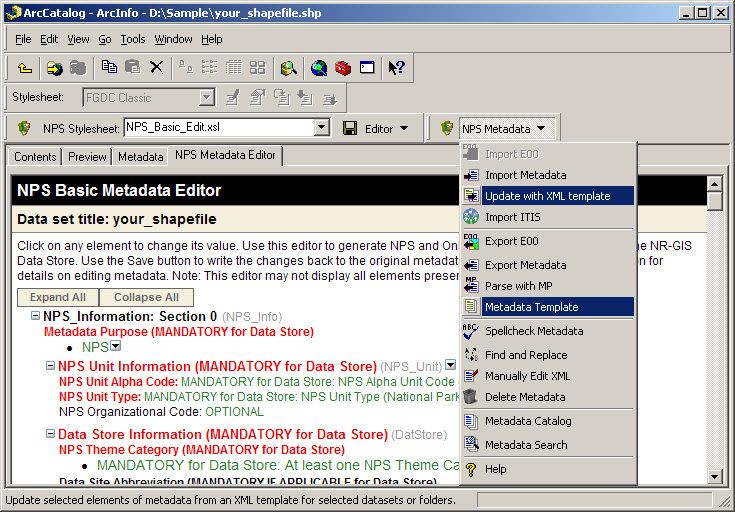
Task: Open the Editor dropdown menu
Action: 386,128
